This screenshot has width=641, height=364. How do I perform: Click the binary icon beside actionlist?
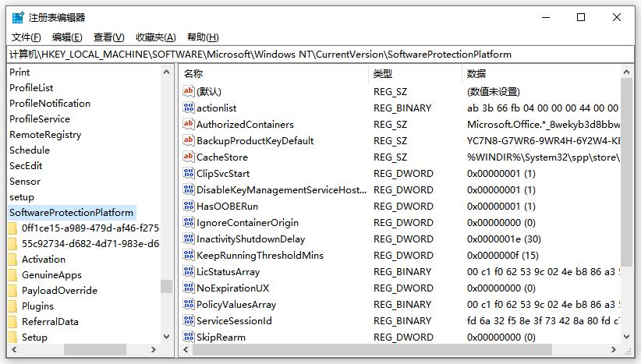coord(188,108)
